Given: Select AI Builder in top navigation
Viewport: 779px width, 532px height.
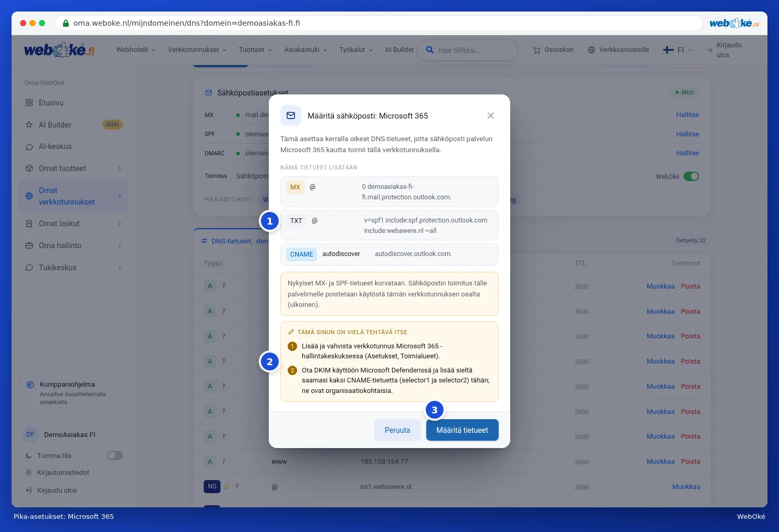Looking at the screenshot, I should (399, 50).
